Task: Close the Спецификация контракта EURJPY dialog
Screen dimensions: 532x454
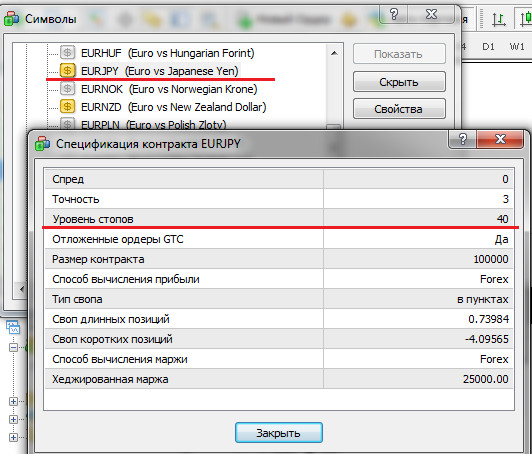Action: click(500, 139)
